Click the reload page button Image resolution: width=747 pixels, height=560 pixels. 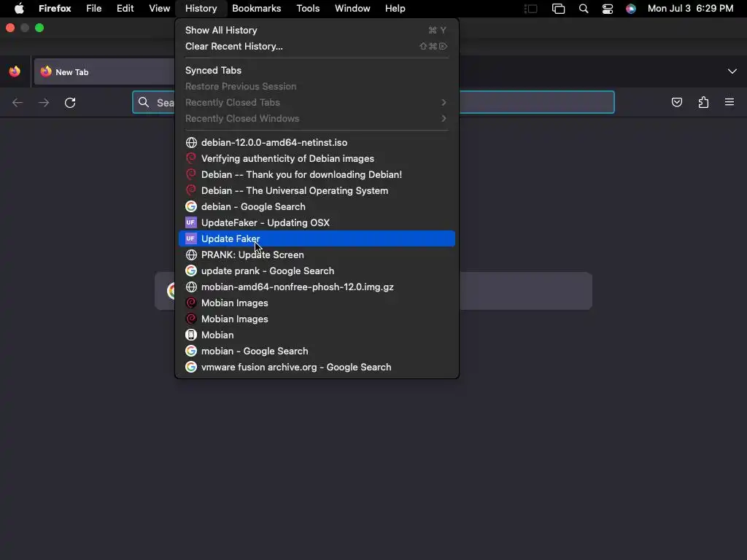click(x=70, y=102)
